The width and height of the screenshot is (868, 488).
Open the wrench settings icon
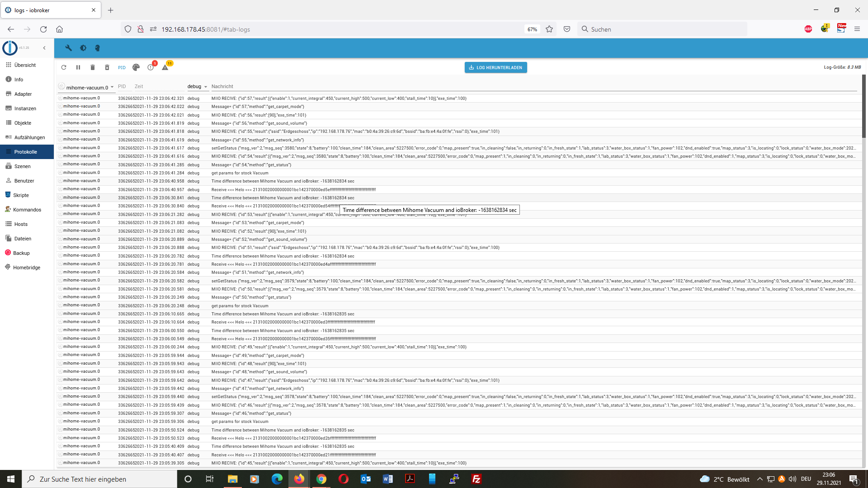[x=69, y=48]
